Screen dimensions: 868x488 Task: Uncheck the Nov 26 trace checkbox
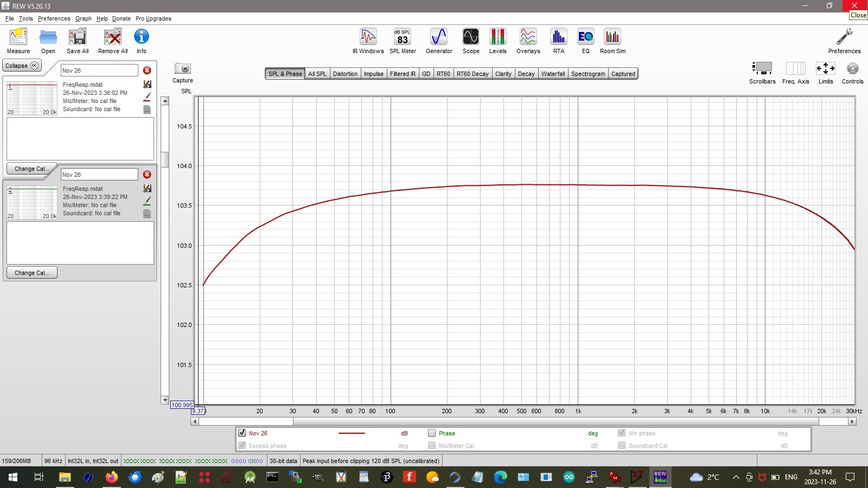tap(242, 433)
